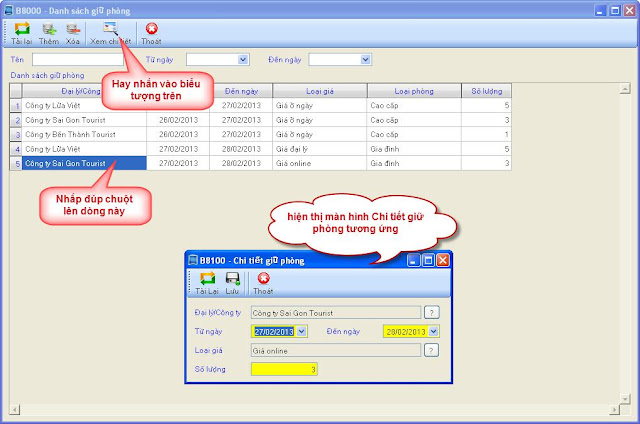Click the Tên search input field

click(78, 60)
